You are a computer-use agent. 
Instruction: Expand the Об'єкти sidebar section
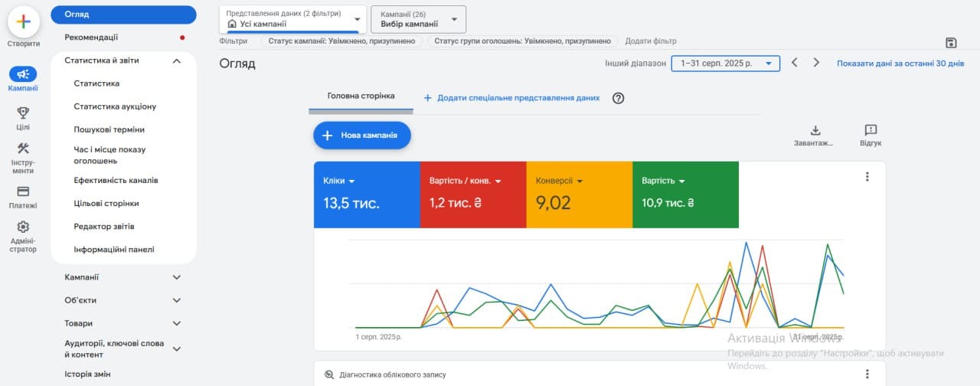click(177, 300)
